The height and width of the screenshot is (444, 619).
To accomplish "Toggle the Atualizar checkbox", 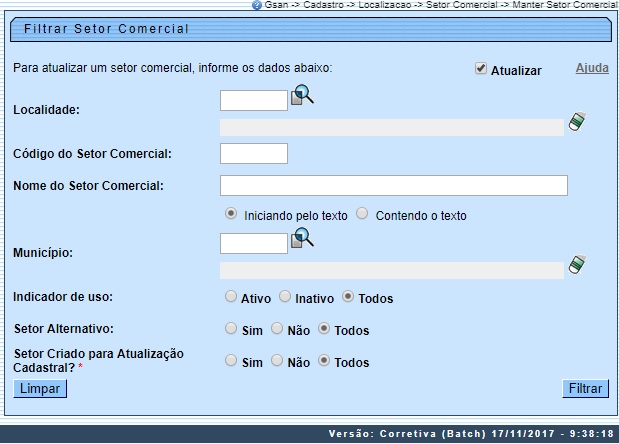I will tap(481, 69).
